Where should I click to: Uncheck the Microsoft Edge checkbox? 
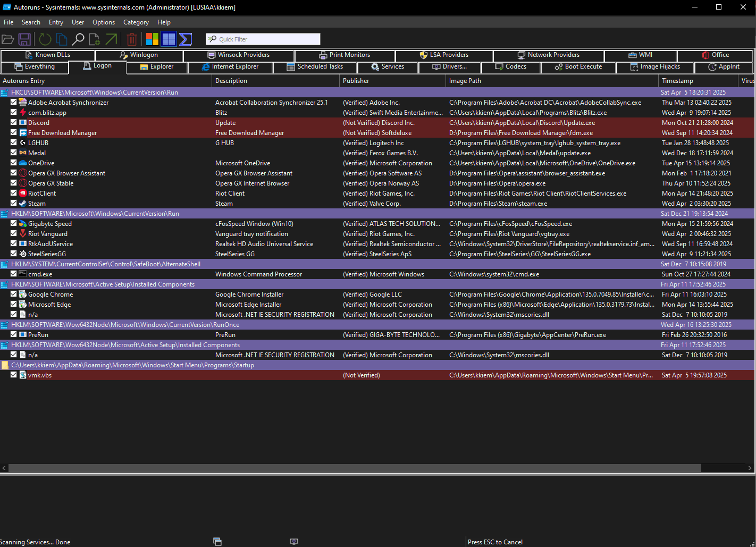click(14, 305)
